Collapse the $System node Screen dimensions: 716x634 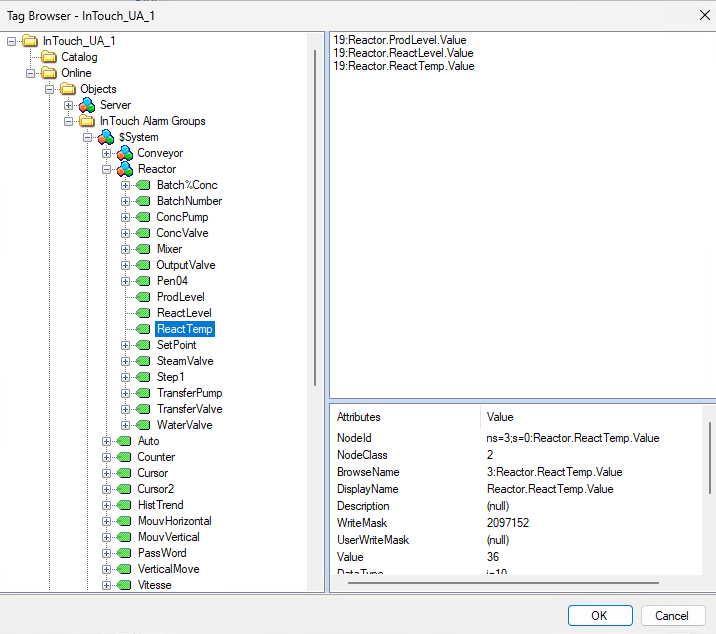click(x=87, y=137)
